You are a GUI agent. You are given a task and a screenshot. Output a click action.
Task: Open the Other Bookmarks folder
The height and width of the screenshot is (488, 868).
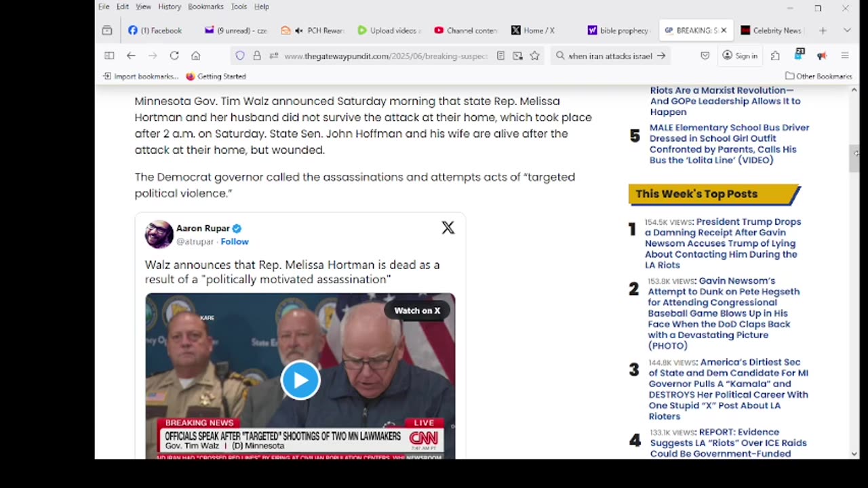point(818,77)
